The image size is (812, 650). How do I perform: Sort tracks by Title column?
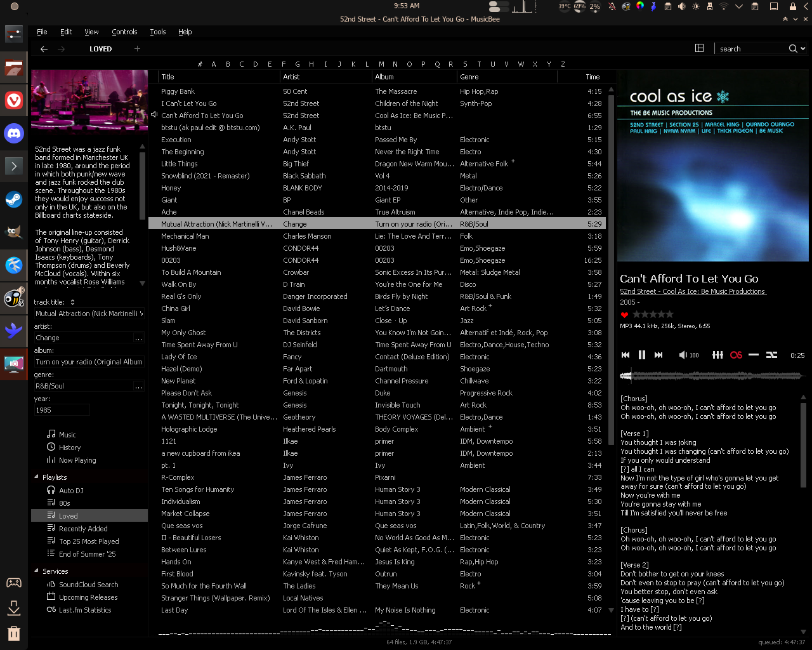click(x=219, y=77)
